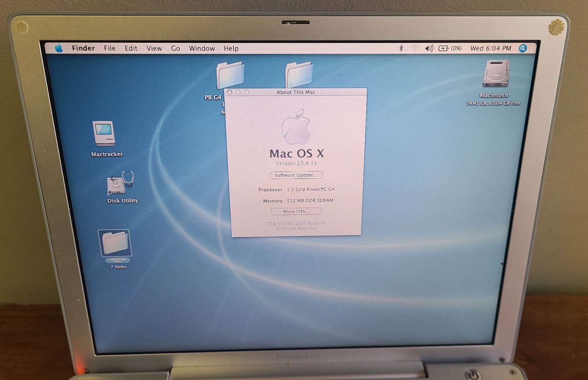Select the folder labeled 7 items
Viewport: 588px width, 380px height.
(x=115, y=243)
